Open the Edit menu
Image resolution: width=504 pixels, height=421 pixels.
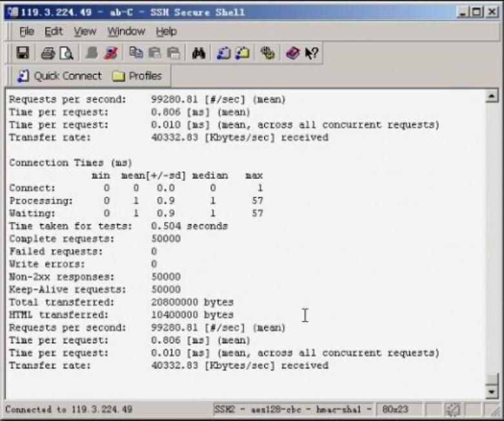point(54,32)
